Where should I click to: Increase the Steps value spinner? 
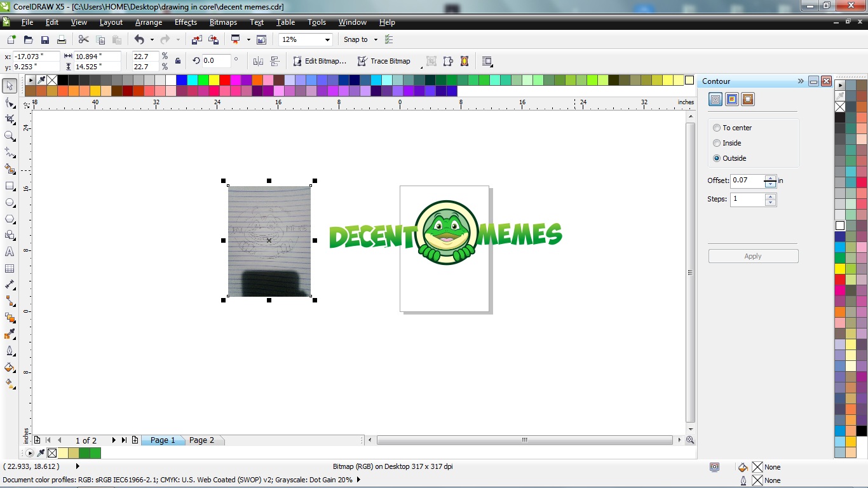pyautogui.click(x=771, y=196)
